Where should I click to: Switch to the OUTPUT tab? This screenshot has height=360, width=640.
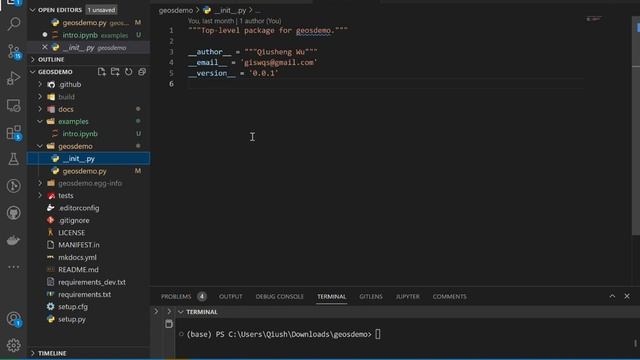231,296
